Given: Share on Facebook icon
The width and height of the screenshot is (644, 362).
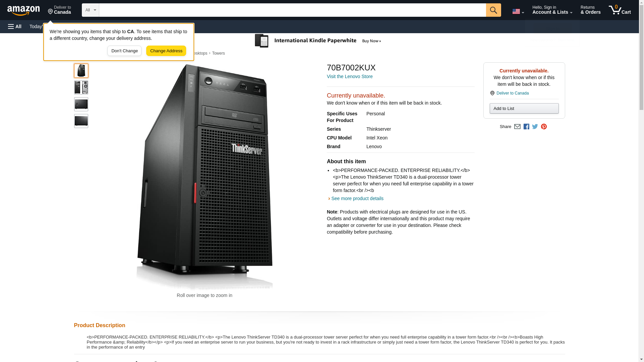Looking at the screenshot, I should [x=526, y=127].
